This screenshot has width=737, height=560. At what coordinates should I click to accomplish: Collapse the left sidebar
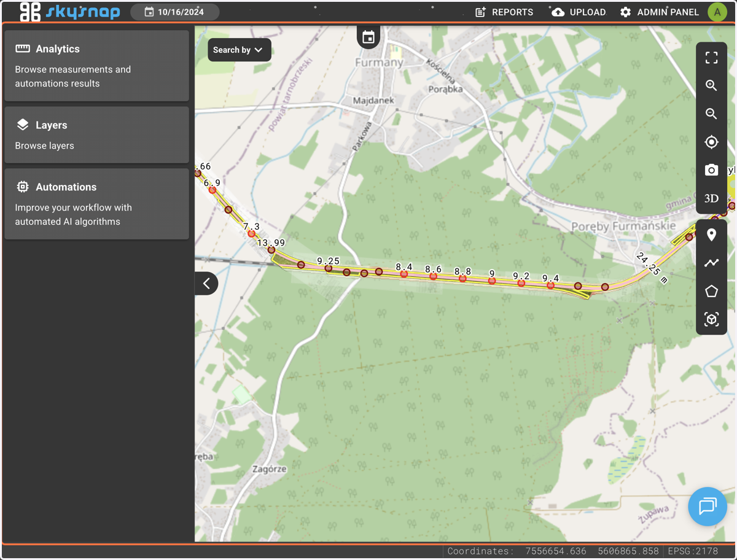pos(206,283)
